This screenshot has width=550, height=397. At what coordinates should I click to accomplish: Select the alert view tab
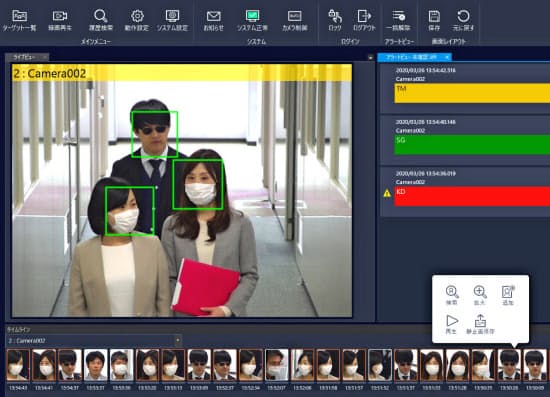pos(411,57)
